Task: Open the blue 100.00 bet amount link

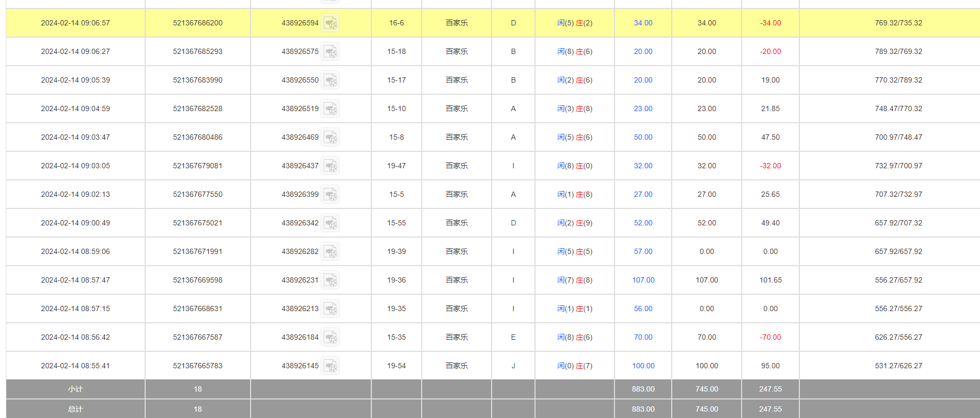Action: (x=643, y=366)
